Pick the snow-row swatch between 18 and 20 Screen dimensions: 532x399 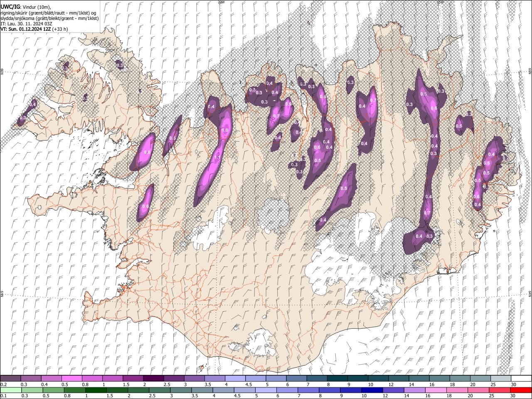pos(460,379)
